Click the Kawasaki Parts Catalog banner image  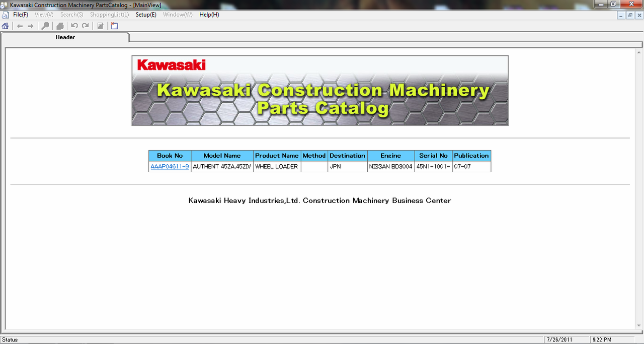(x=320, y=91)
